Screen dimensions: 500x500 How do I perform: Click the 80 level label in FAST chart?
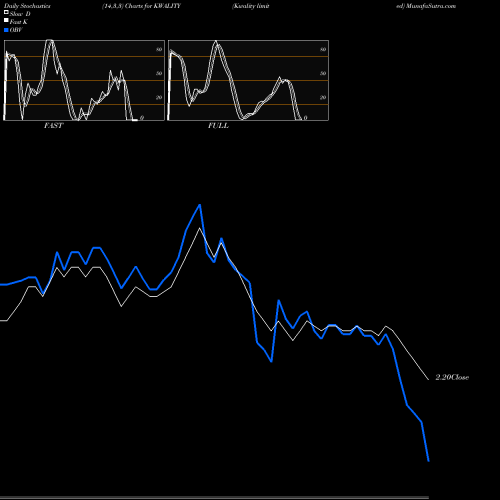tap(159, 49)
